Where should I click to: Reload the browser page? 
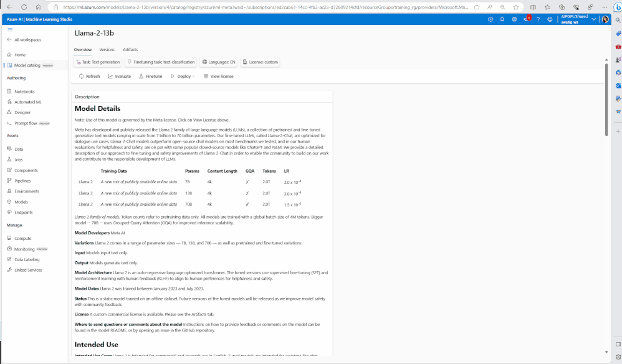click(24, 7)
